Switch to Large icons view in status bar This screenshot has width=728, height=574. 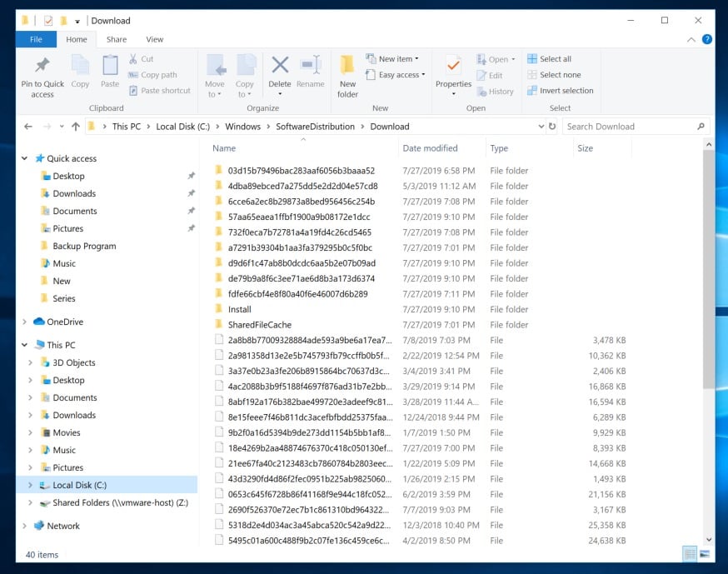point(705,554)
